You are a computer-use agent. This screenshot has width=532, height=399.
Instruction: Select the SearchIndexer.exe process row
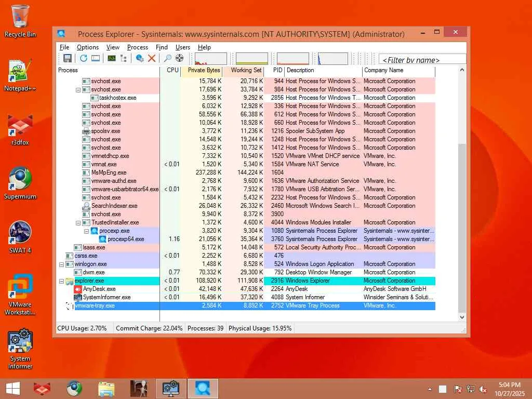[x=246, y=206]
